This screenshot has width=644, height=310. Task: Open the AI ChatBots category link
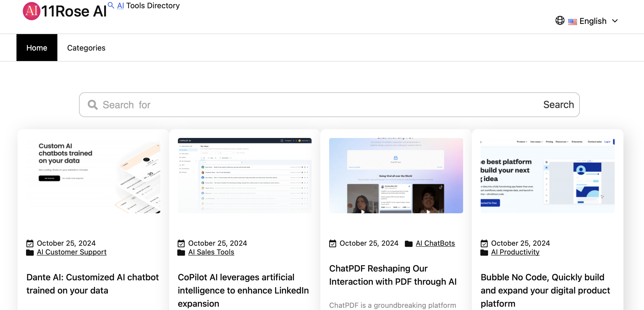[435, 243]
